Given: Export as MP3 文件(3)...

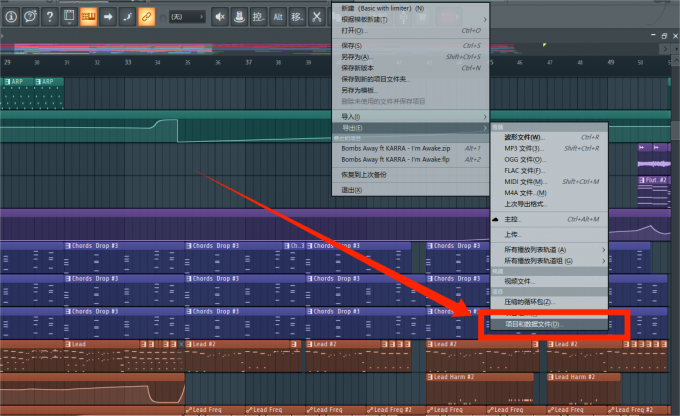Looking at the screenshot, I should tap(549, 148).
